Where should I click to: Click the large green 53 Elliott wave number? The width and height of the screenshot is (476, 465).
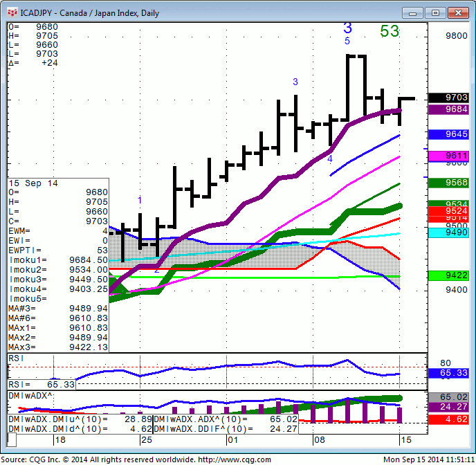coord(390,31)
